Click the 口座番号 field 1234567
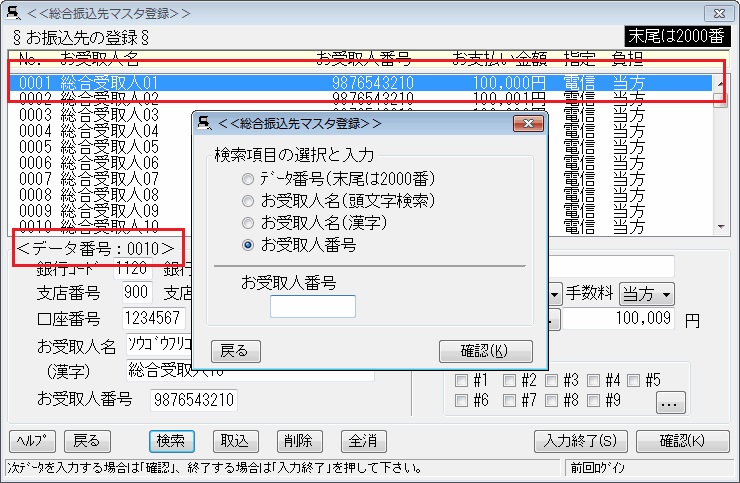Screen dimensions: 740x483 153,319
